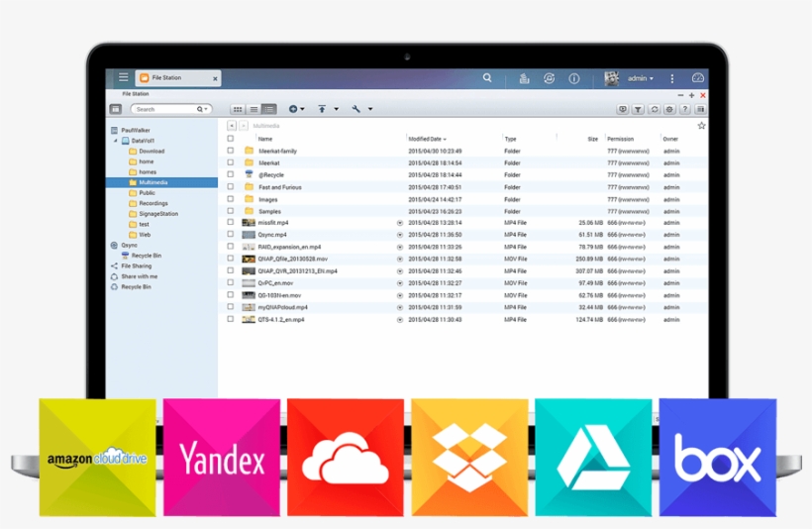Switch to list view
The width and height of the screenshot is (812, 529).
click(254, 109)
